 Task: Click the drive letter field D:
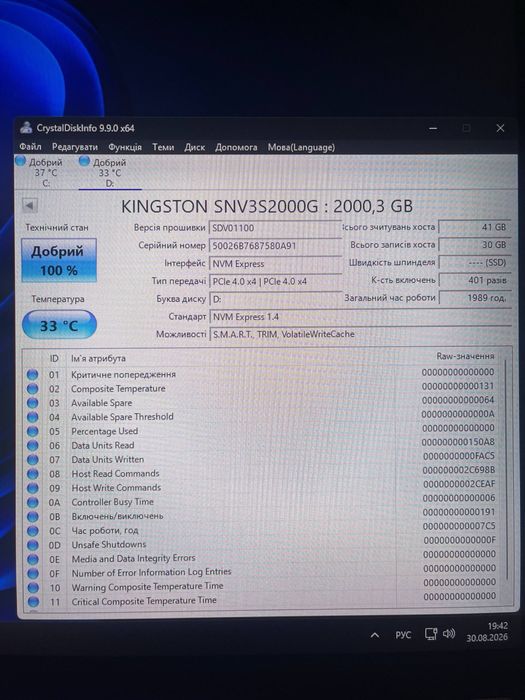pos(275,299)
